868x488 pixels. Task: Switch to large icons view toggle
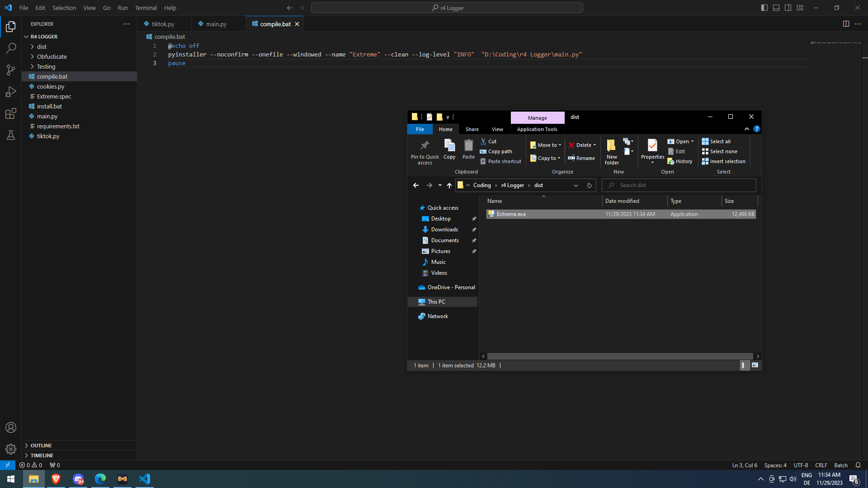(x=755, y=365)
